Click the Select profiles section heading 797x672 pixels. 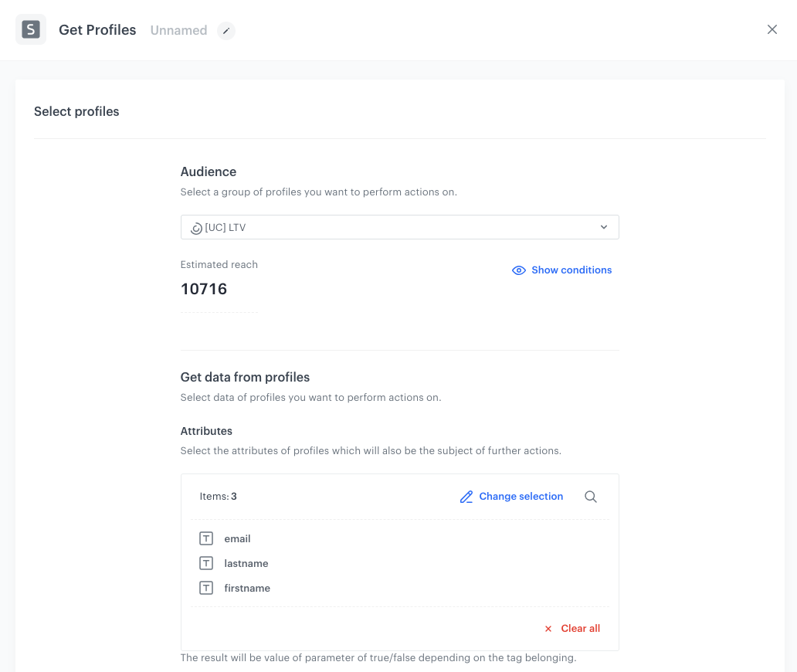click(76, 111)
